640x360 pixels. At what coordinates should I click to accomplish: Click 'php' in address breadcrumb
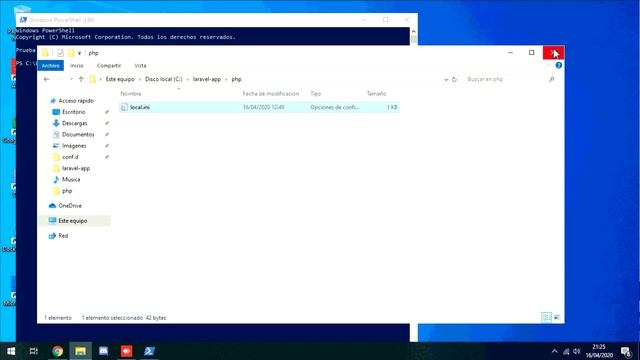[x=236, y=79]
